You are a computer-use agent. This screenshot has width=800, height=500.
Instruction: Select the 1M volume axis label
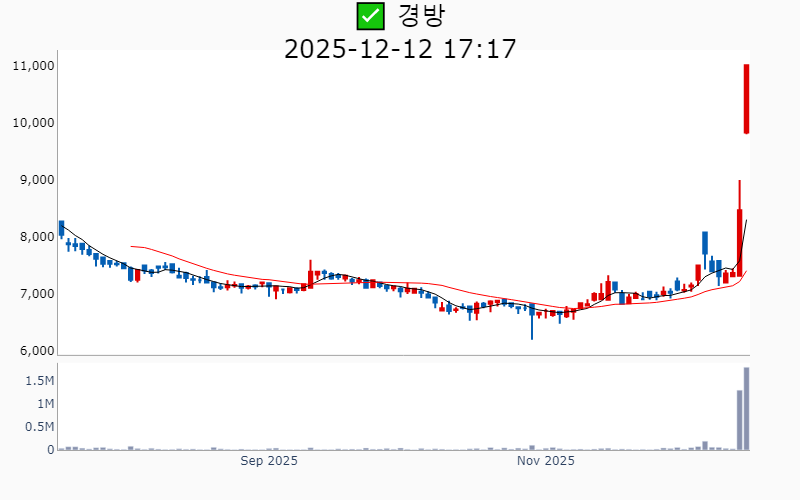45,404
